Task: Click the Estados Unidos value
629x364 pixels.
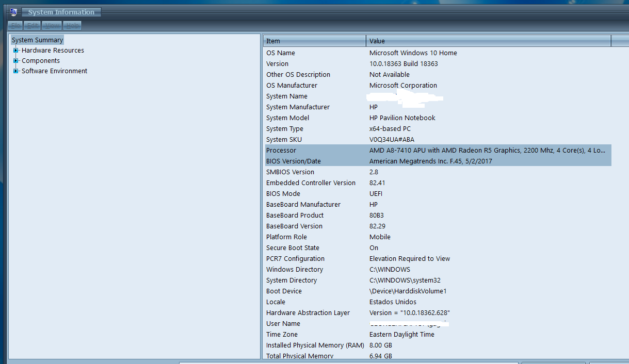Action: (393, 302)
